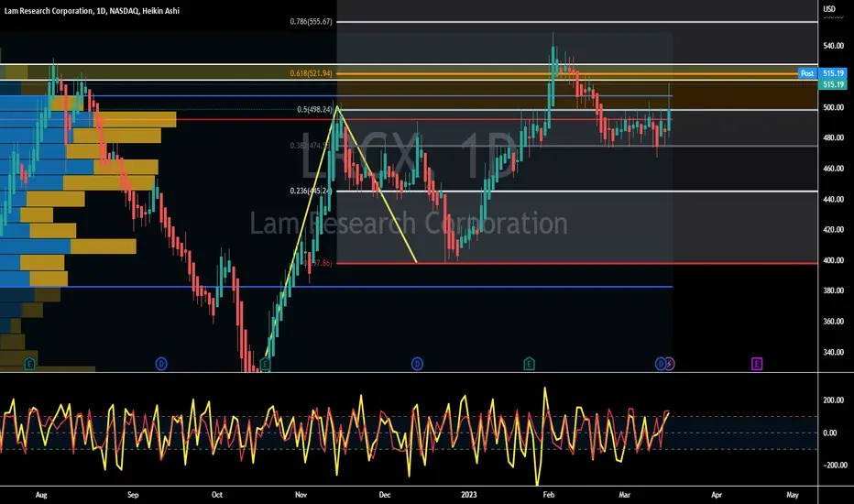The width and height of the screenshot is (854, 504).
Task: Select the 0.236(445.24) Fibonacci label
Action: click(x=311, y=191)
